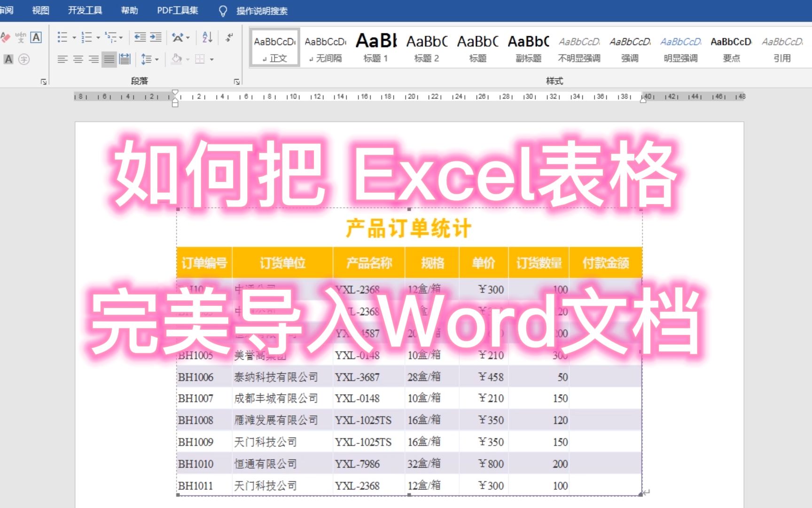Image resolution: width=812 pixels, height=508 pixels.
Task: Open the phonetic guide (wén) tool
Action: pyautogui.click(x=21, y=37)
